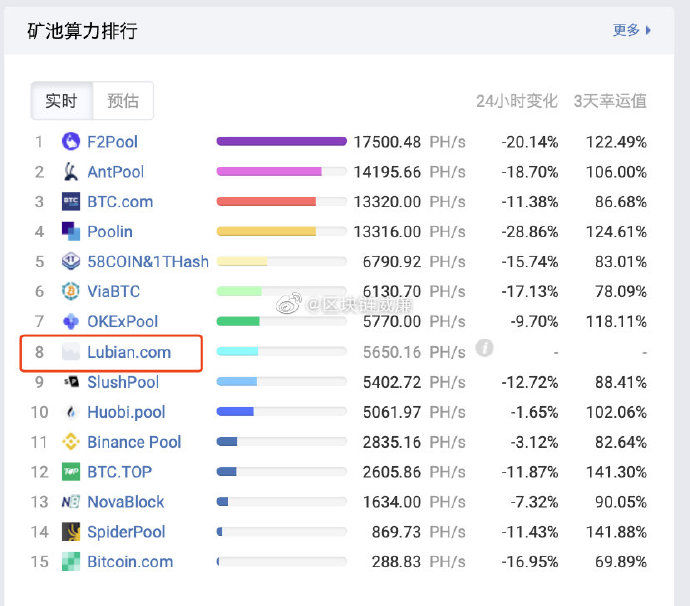Click the 5402.72 PH/s hashrate value
This screenshot has width=690, height=606.
point(414,382)
